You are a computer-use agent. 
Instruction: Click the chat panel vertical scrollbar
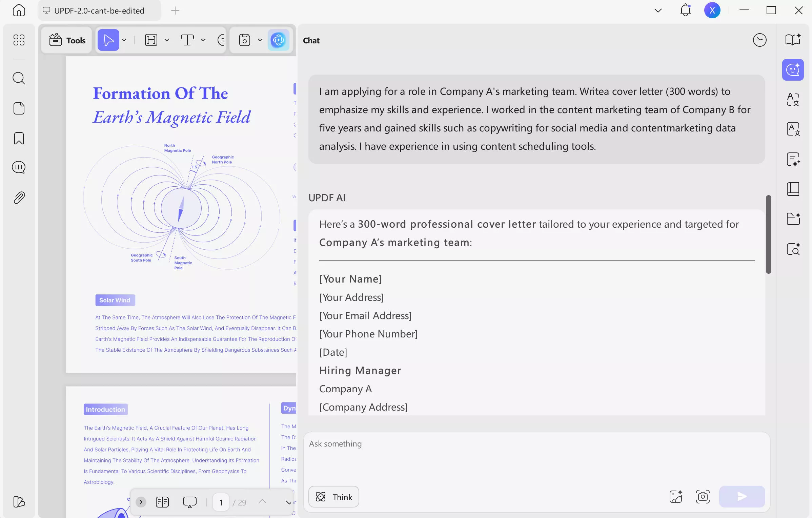(769, 234)
